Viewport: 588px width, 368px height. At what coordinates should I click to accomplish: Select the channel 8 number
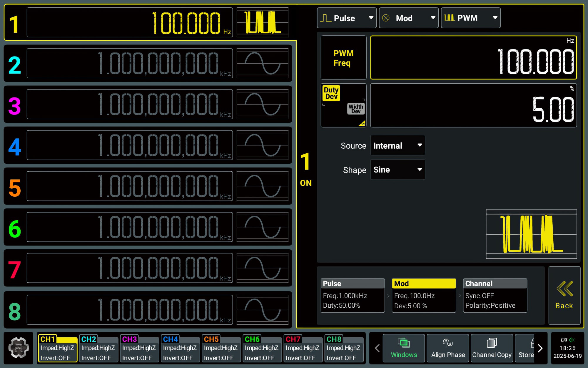click(14, 311)
